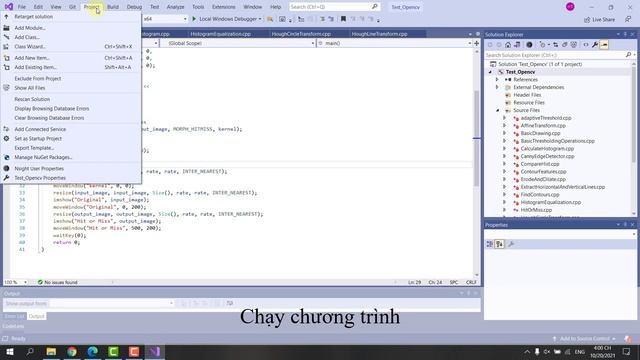This screenshot has width=640, height=360.
Task: Click Sync with Active Document icon
Action: click(x=555, y=44)
